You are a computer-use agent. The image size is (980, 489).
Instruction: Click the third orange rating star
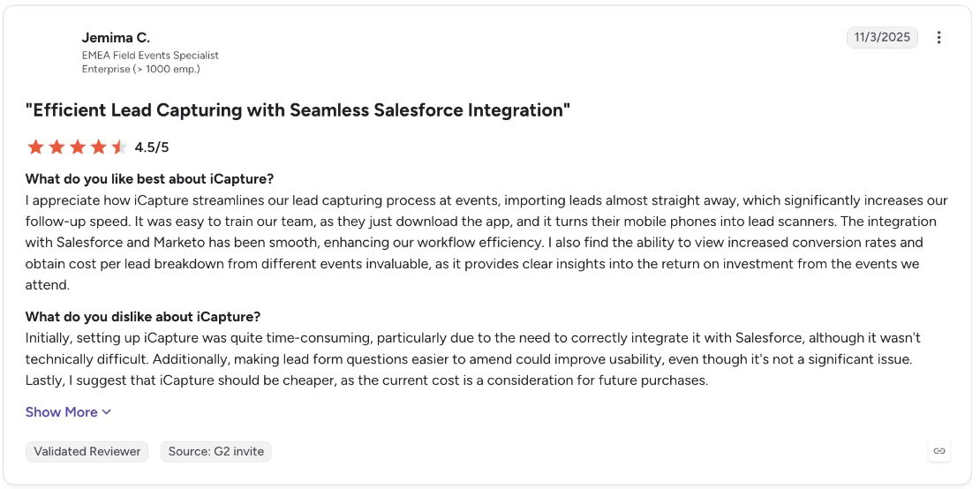78,147
